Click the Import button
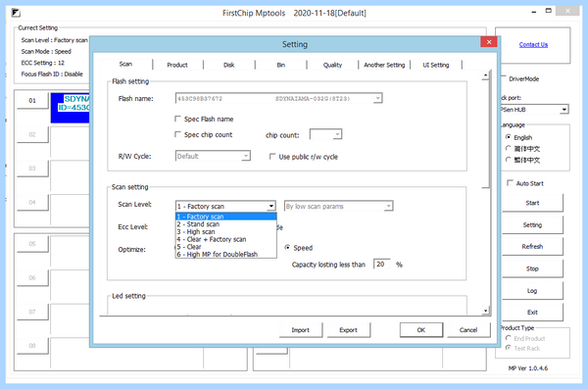Image resolution: width=588 pixels, height=389 pixels. coord(301,330)
